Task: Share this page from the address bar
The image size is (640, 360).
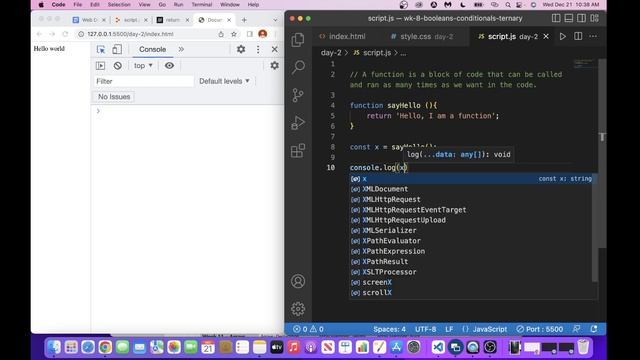Action: (x=221, y=34)
